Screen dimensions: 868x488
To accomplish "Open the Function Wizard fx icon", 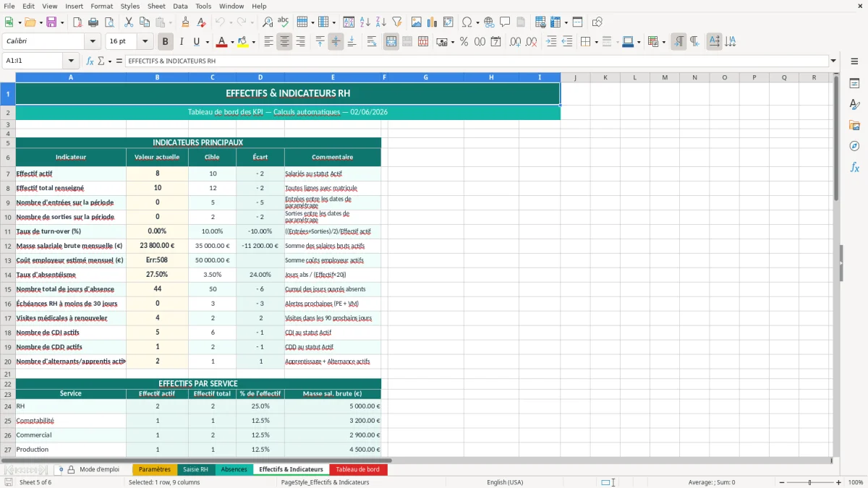I will click(90, 61).
